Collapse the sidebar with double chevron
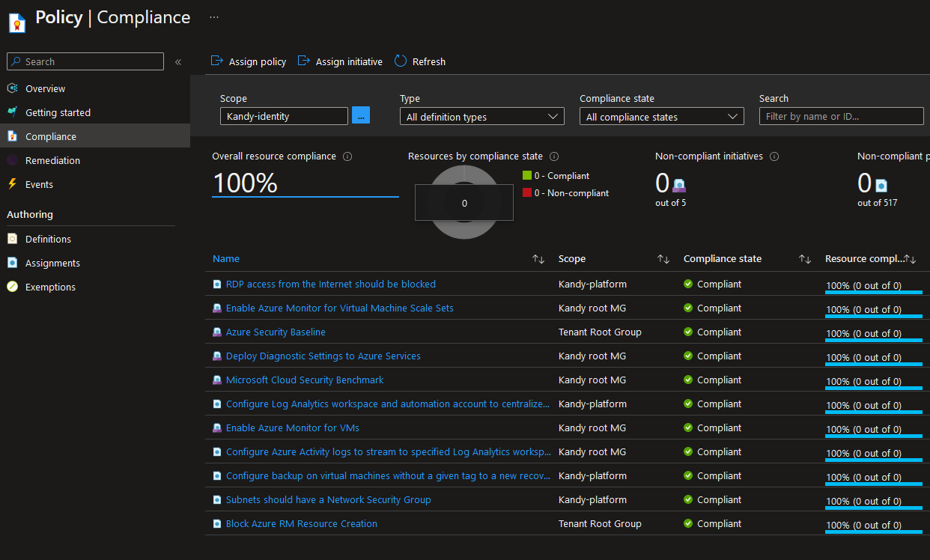The width and height of the screenshot is (930, 560). 178,62
